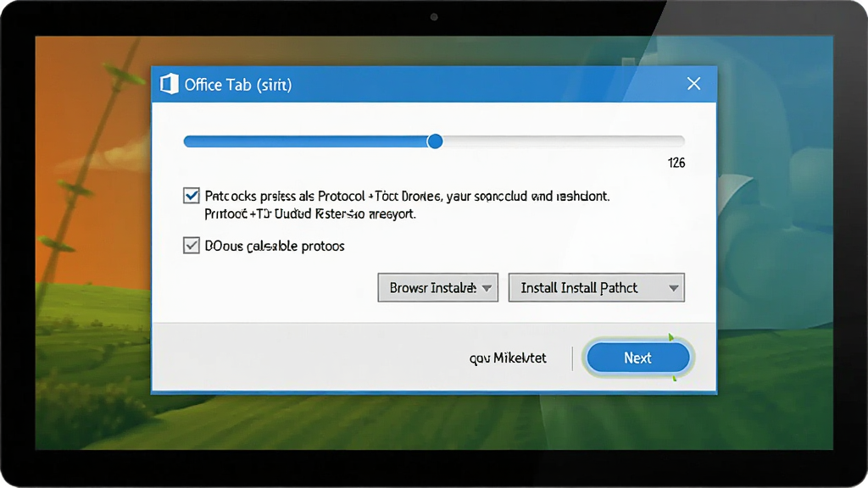Open the "Install Install Pathct" dropdown

596,288
